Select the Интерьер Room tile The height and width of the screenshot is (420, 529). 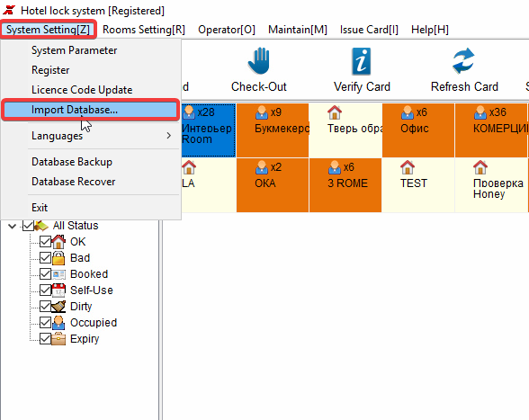coord(209,130)
